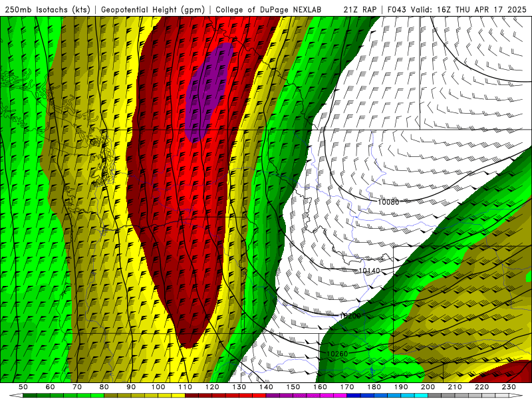532x399 pixels.
Task: Click the dark blue legend swatch right of 170
Action: point(354,395)
